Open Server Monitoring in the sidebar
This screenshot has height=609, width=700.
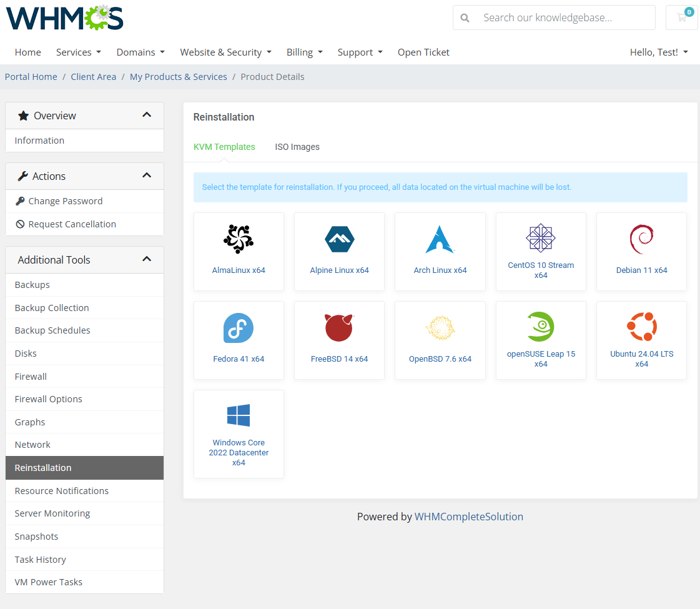click(x=84, y=513)
